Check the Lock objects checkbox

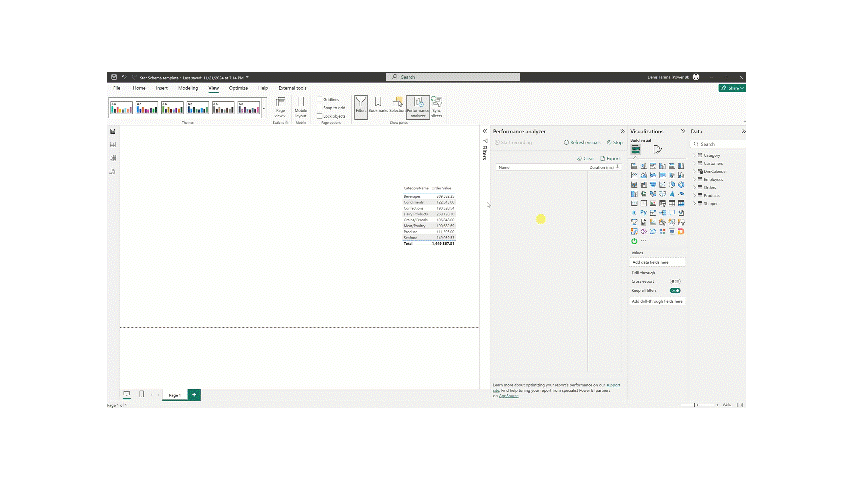[322, 116]
